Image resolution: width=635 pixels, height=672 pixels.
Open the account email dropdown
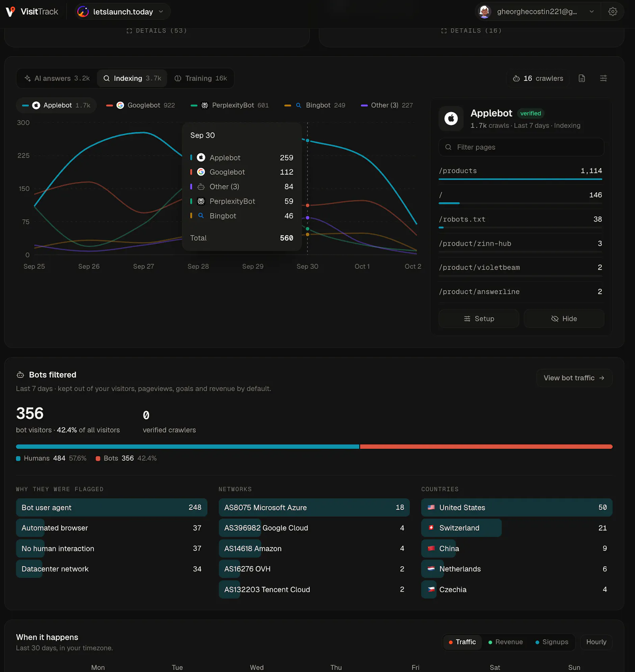pos(537,12)
